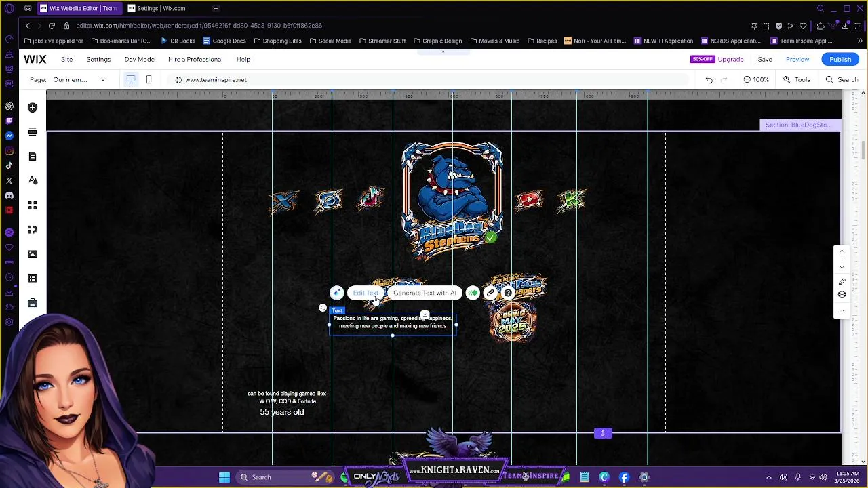This screenshot has width=868, height=488.
Task: Click the AI sparkle icon on text toolbar
Action: (337, 293)
